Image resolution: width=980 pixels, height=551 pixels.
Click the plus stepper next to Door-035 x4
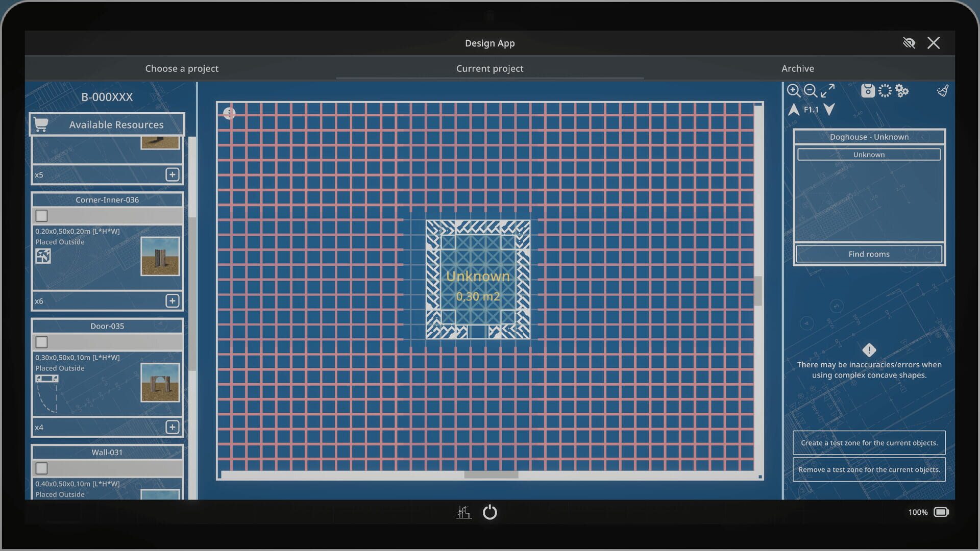173,427
